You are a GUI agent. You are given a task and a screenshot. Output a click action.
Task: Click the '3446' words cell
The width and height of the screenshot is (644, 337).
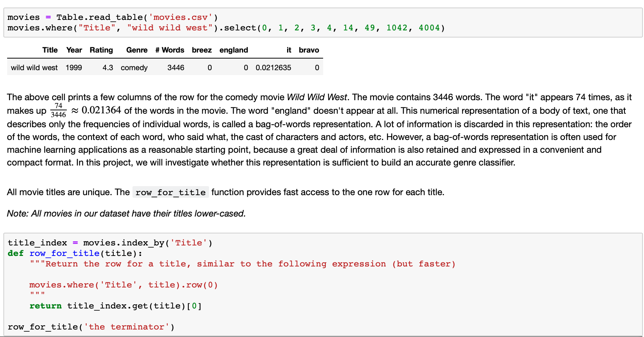pyautogui.click(x=176, y=68)
